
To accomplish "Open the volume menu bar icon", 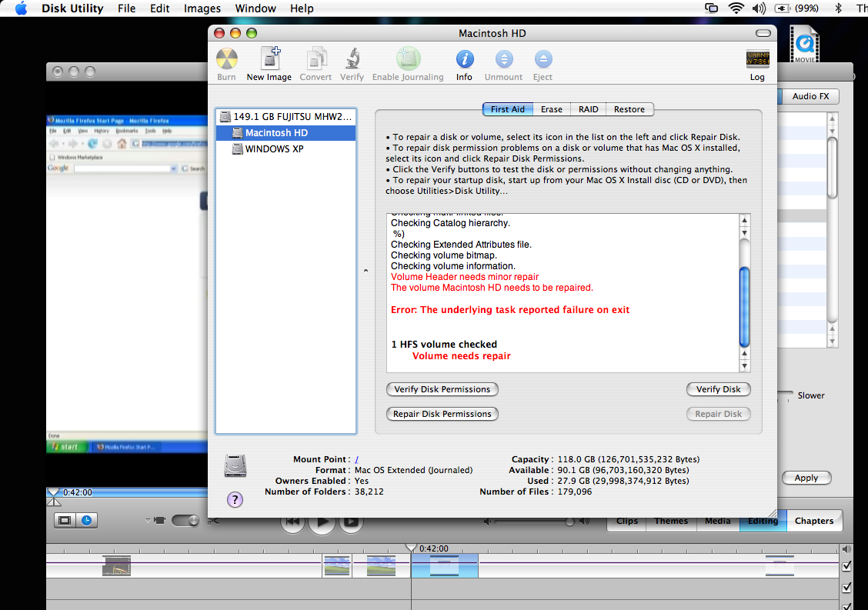I will [x=759, y=8].
